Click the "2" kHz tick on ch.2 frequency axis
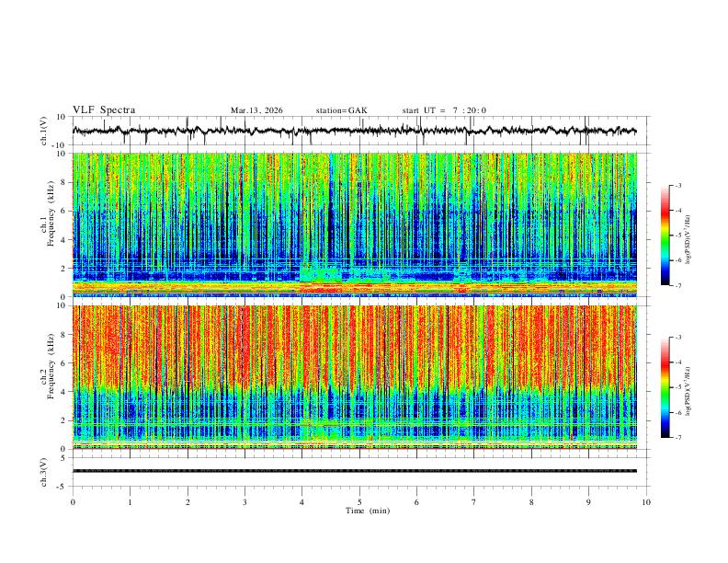728x563 pixels. (64, 420)
